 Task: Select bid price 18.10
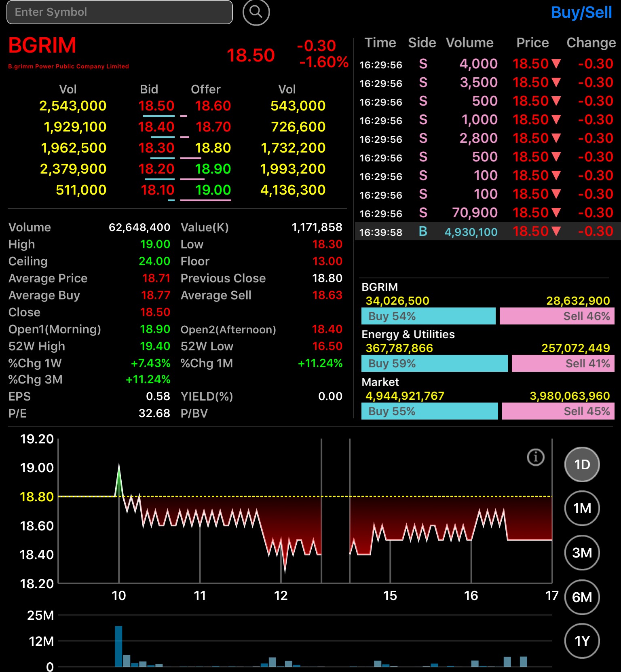(x=157, y=190)
